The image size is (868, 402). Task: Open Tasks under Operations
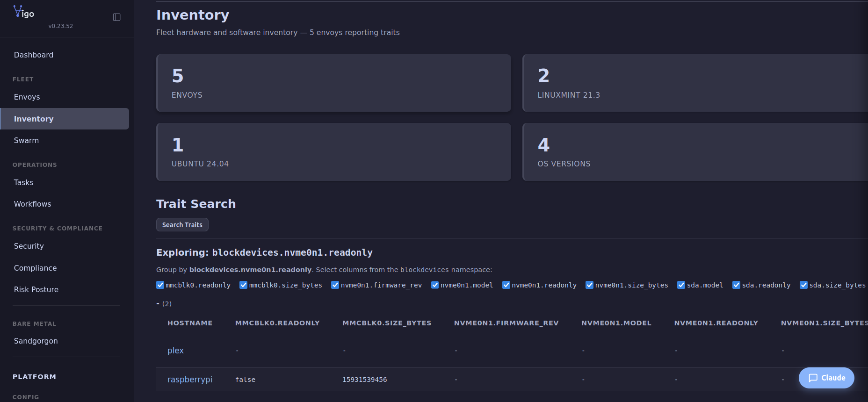click(24, 183)
